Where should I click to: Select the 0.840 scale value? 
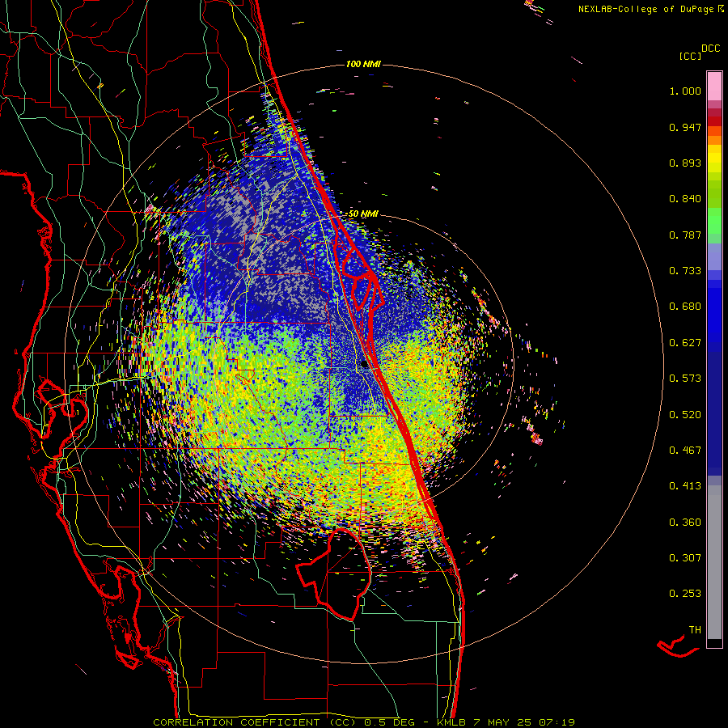(685, 199)
